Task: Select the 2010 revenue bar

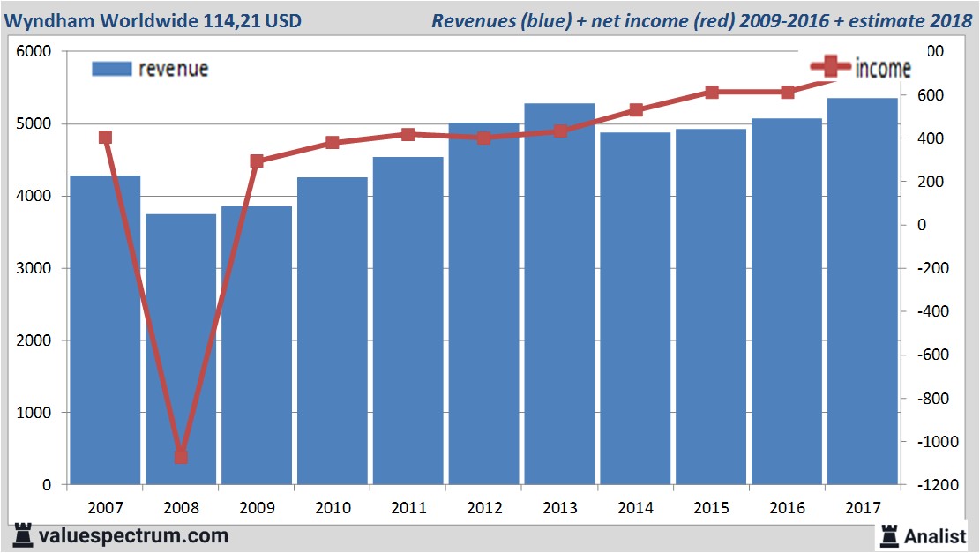Action: [333, 331]
